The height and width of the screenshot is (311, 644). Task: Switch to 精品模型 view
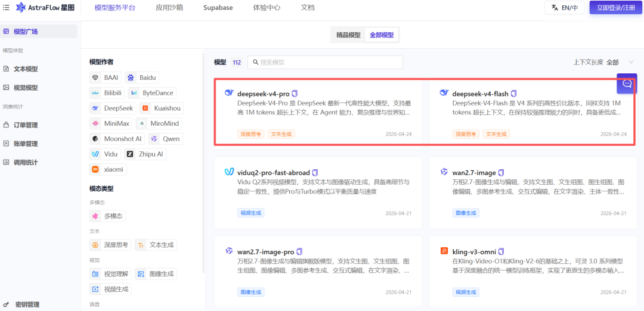coord(348,35)
